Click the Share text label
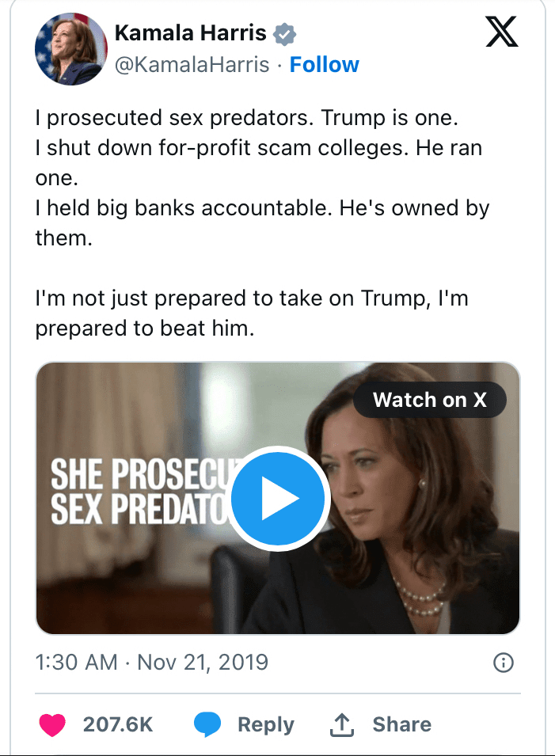 click(402, 724)
